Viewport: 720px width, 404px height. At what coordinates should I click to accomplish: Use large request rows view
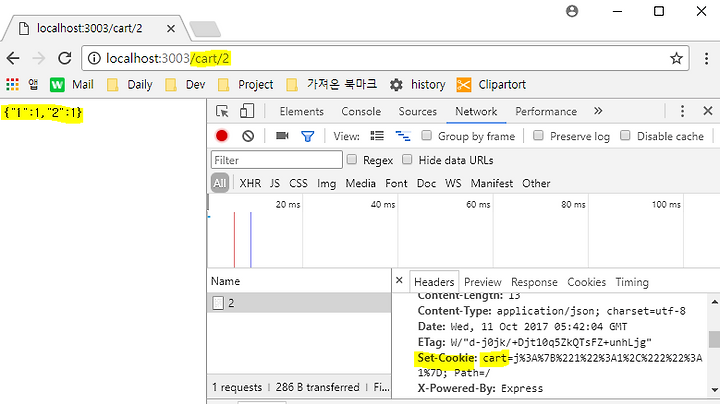coord(377,136)
